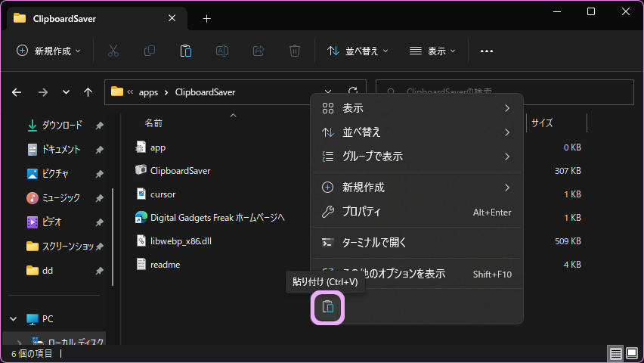The width and height of the screenshot is (644, 363).
Task: Choose プロパティ in context menu
Action: click(417, 212)
